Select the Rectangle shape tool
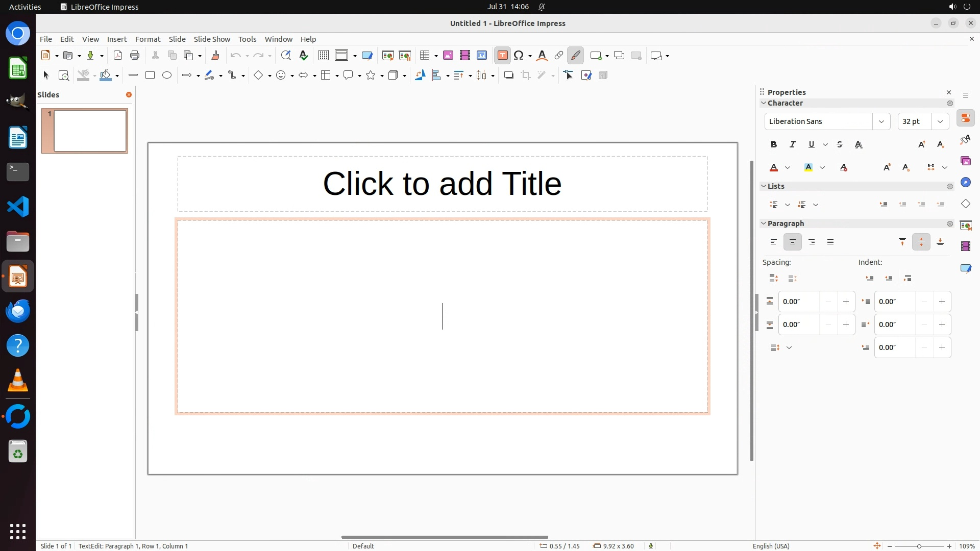This screenshot has height=551, width=980. tap(150, 76)
